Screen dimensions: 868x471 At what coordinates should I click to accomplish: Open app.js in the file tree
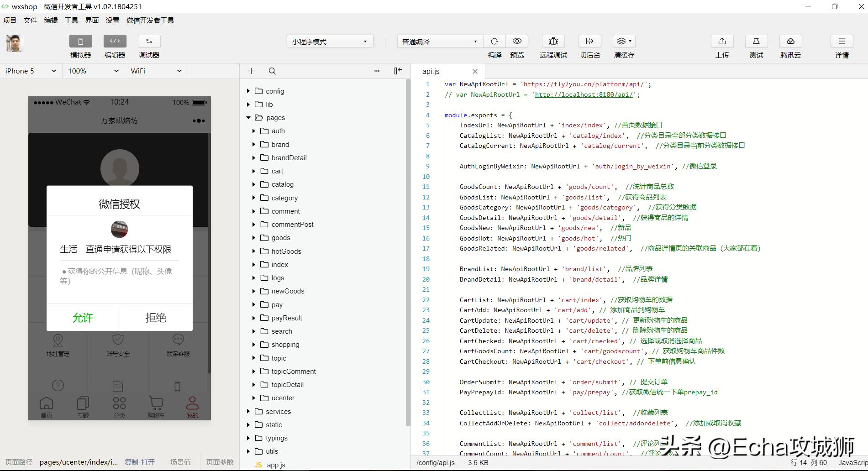pos(276,465)
